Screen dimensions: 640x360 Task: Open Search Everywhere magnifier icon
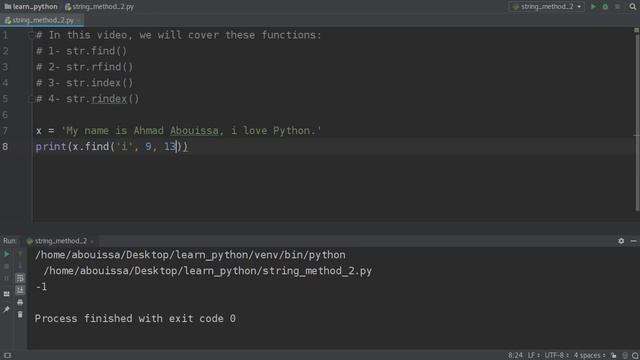click(633, 7)
